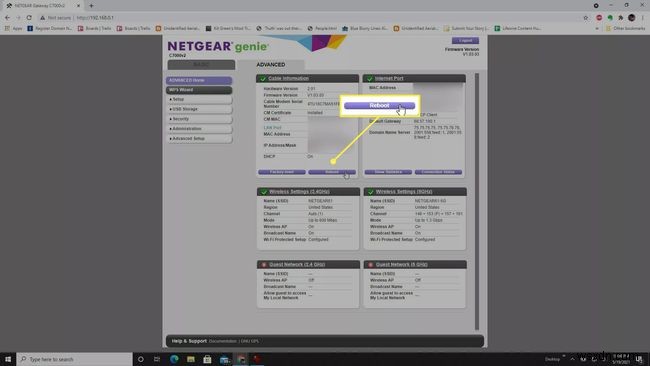Open Wireless Settings (2.4GHz) link
The width and height of the screenshot is (650, 366).
(x=299, y=192)
